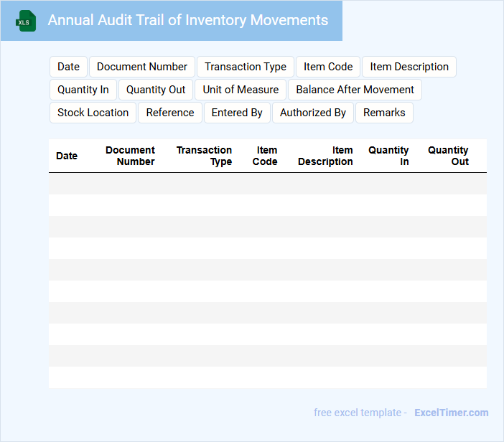Open the ExcelTimer.com link
This screenshot has width=504, height=442.
[x=451, y=413]
